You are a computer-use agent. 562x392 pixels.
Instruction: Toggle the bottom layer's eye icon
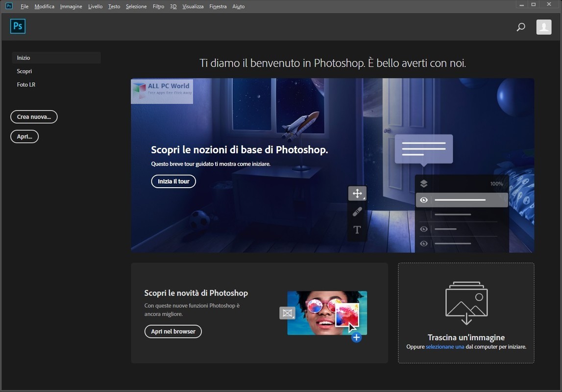(424, 243)
